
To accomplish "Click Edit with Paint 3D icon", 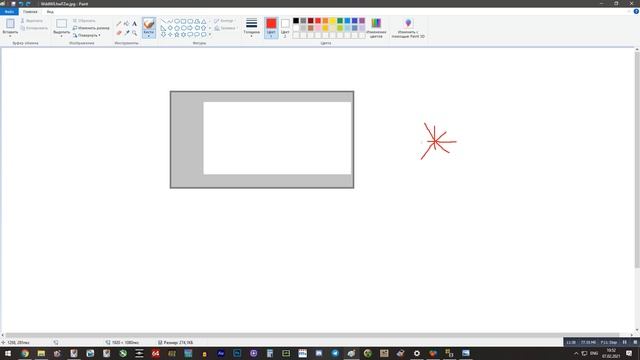I will pos(408,23).
